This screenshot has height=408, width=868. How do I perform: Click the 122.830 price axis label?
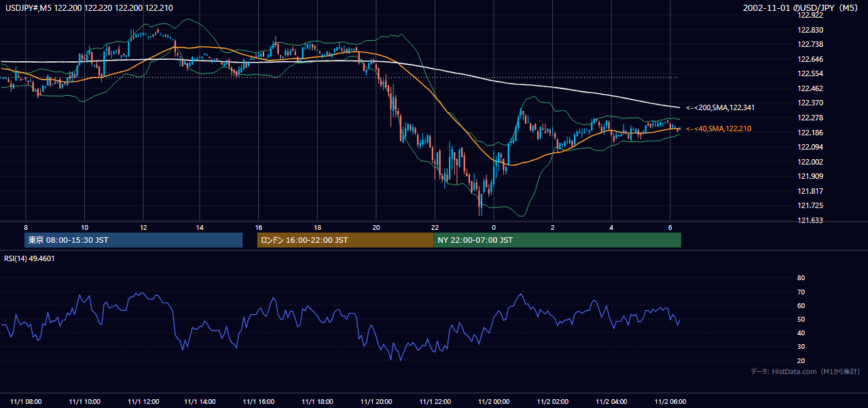coord(810,30)
